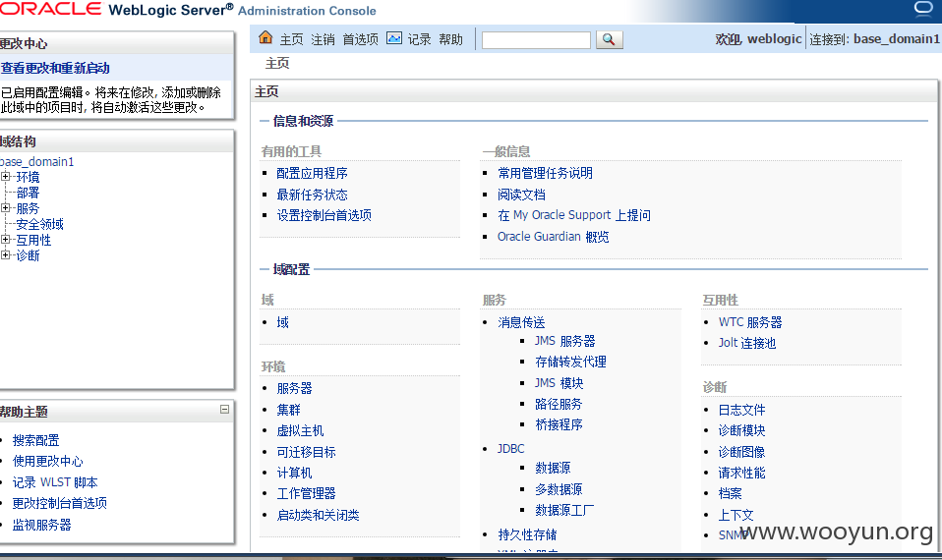Expand the 环境 tree node

pos(5,177)
